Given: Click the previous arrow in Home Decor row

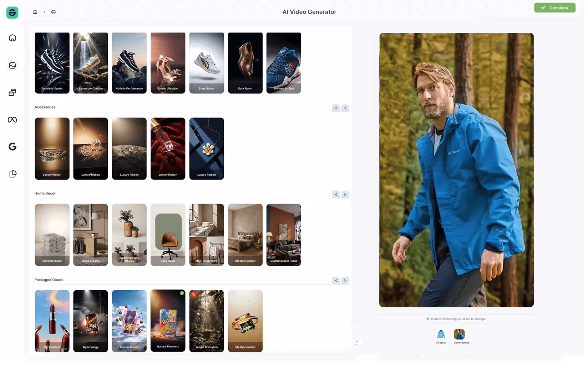Looking at the screenshot, I should point(336,194).
